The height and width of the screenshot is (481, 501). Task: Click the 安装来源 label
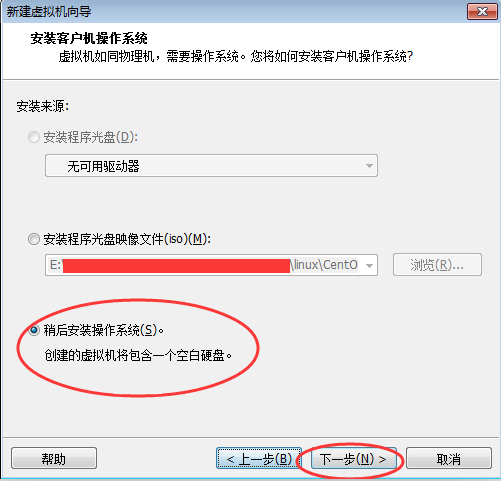43,107
